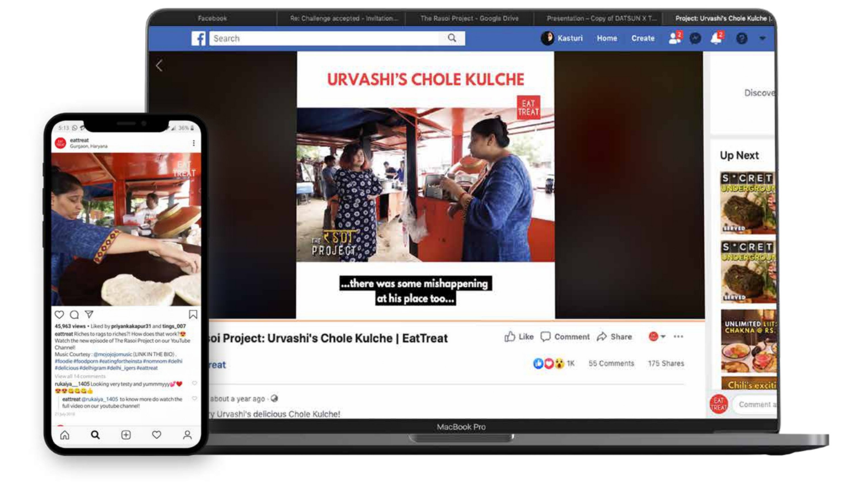
Task: Tap the paper-plane share icon on Instagram post
Action: coord(89,315)
